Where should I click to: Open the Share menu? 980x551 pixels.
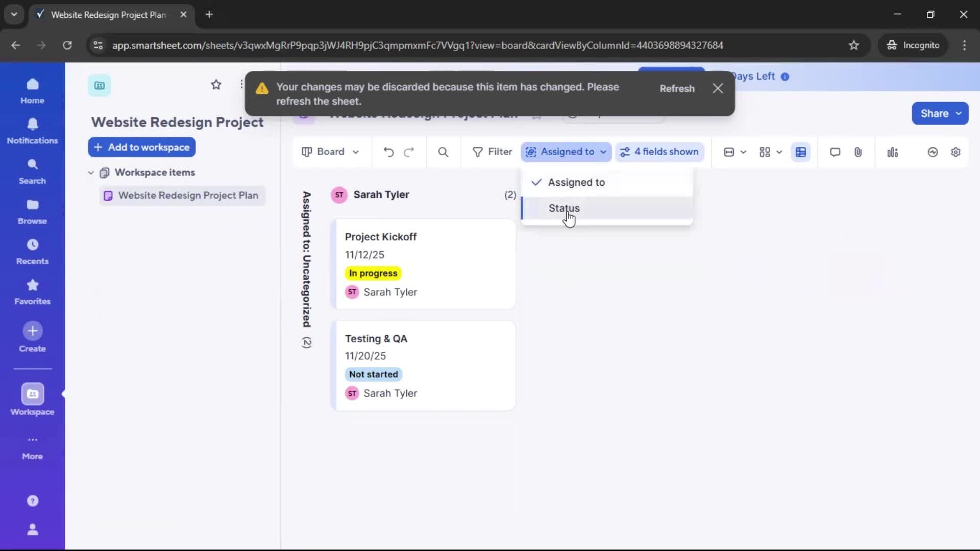[940, 113]
